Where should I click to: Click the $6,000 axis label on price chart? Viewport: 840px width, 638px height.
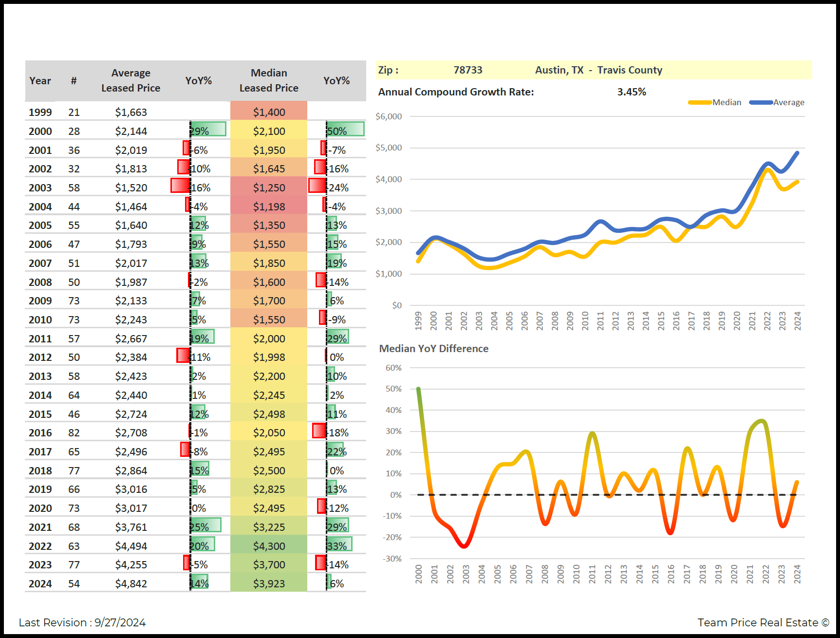389,116
